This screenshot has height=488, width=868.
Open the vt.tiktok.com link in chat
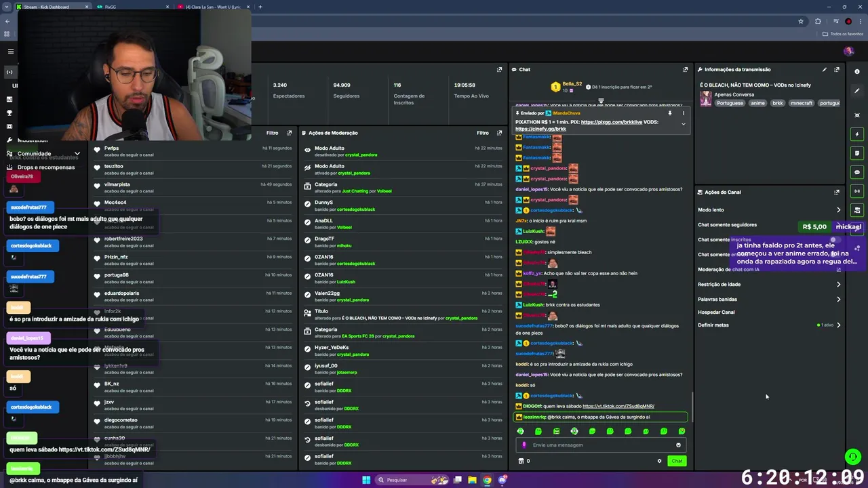pos(618,406)
